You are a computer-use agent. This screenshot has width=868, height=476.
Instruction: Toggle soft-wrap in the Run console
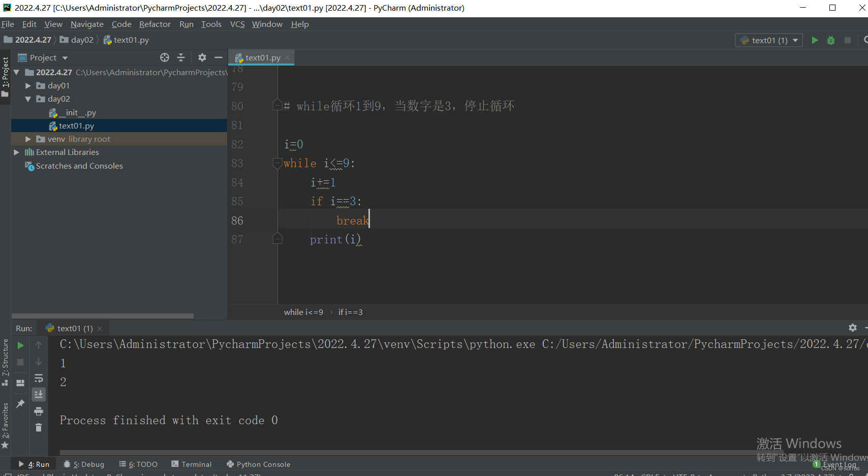[39, 378]
